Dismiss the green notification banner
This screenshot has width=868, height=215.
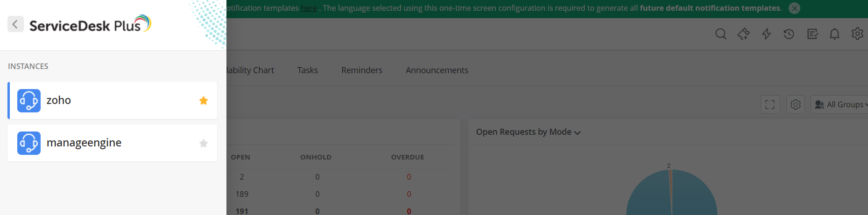coord(794,8)
